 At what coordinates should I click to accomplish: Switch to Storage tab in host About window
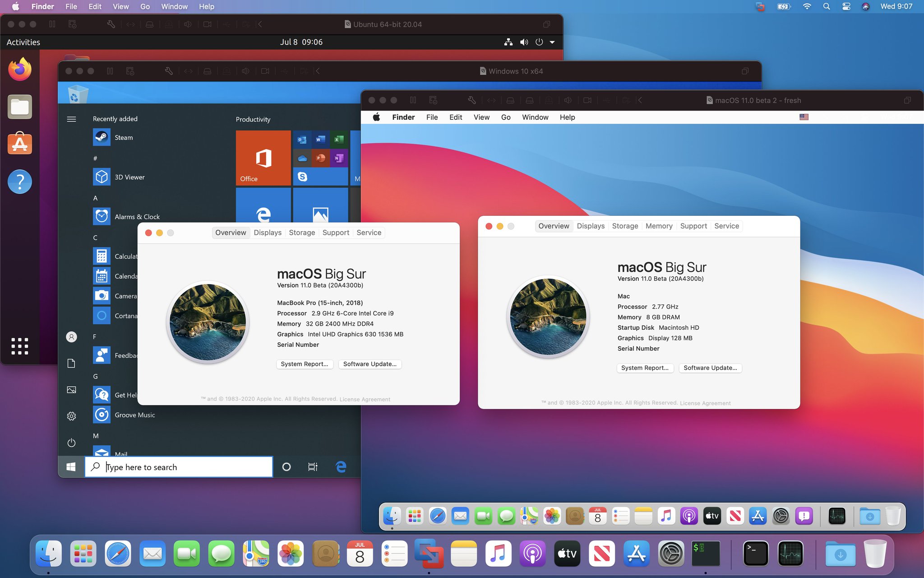[302, 233]
